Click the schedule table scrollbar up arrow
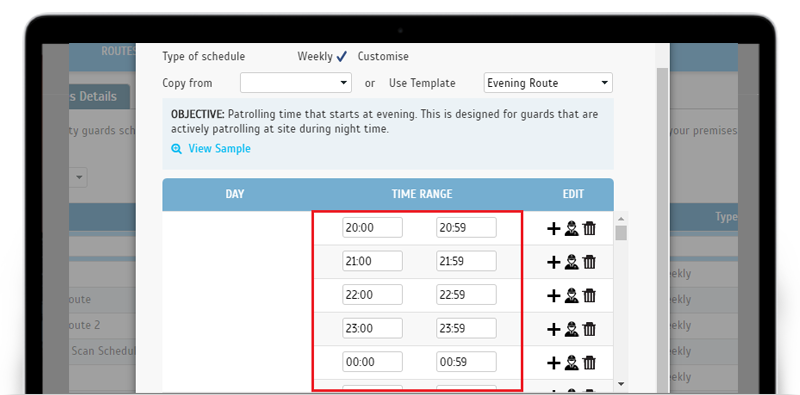Screen dimensions: 800x395 pos(621,218)
